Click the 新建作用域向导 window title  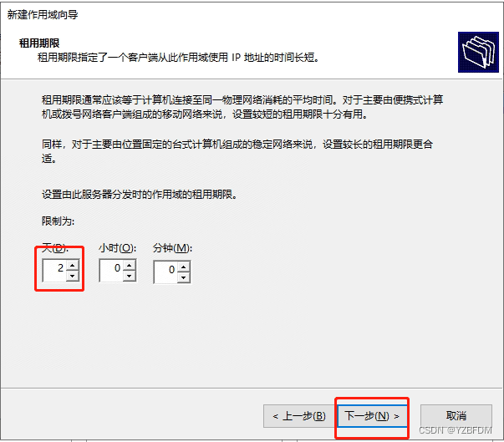[43, 15]
